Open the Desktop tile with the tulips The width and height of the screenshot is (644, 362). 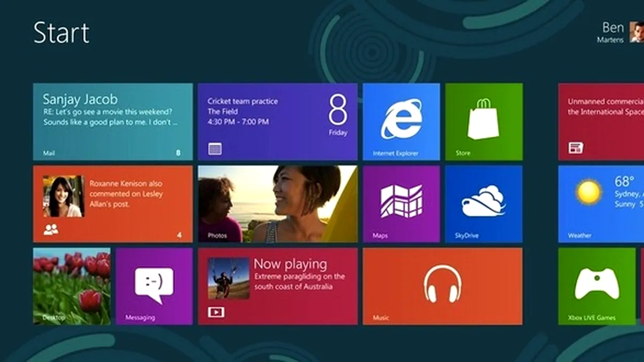click(72, 286)
